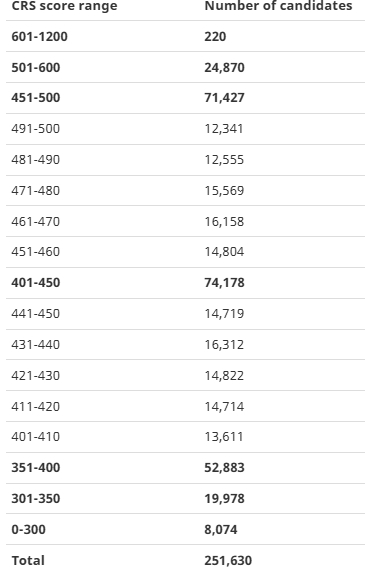
Task: Click the 16,158 candidates value
Action: point(224,222)
